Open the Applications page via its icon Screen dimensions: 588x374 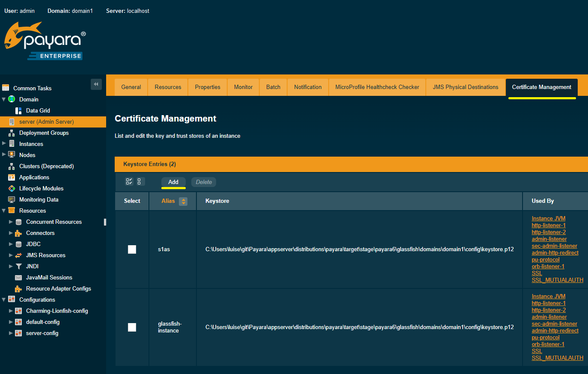(12, 177)
